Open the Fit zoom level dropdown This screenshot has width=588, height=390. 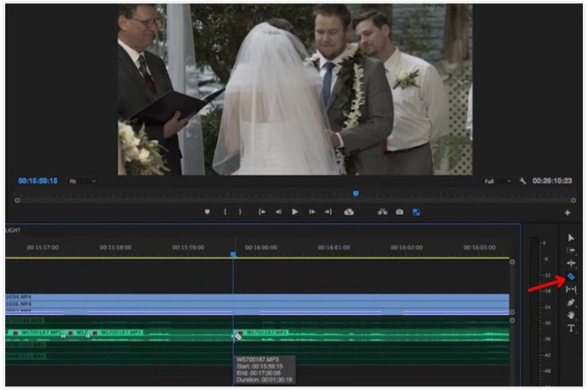82,181
